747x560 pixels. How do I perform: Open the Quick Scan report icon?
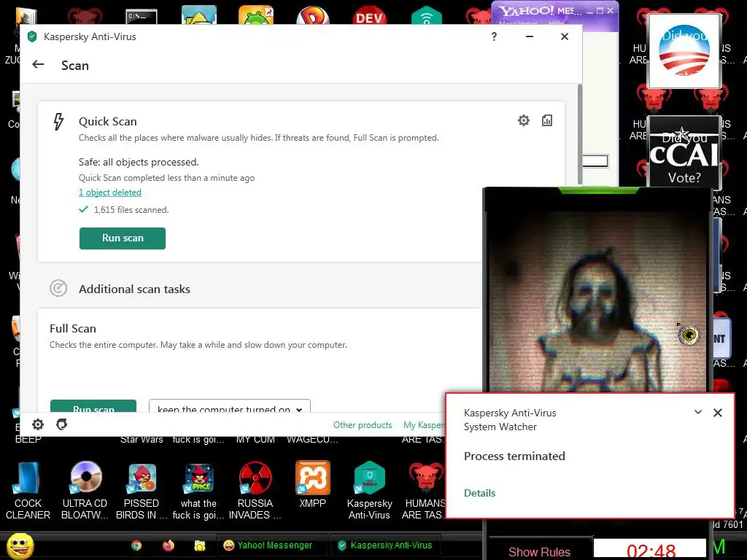547,120
